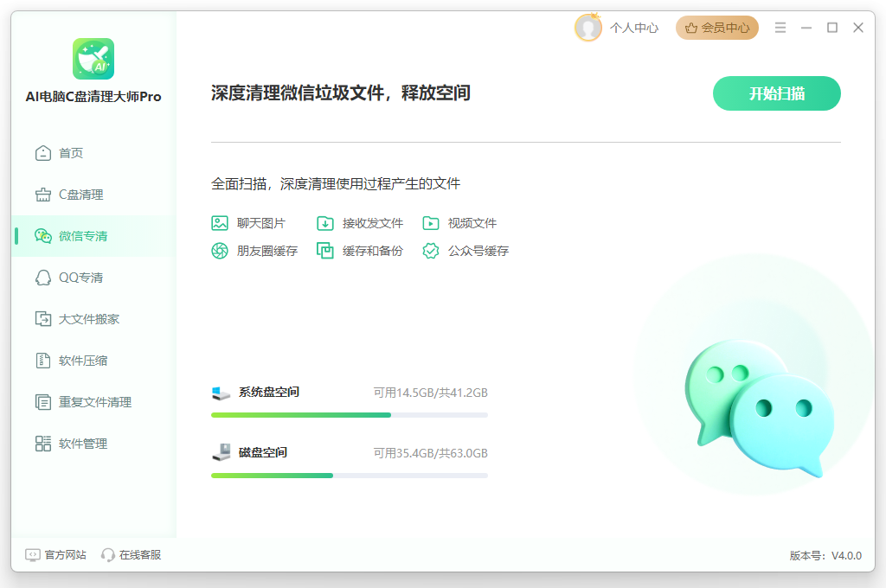Click the 系统盘空间 label
886x588 pixels.
pyautogui.click(x=269, y=392)
